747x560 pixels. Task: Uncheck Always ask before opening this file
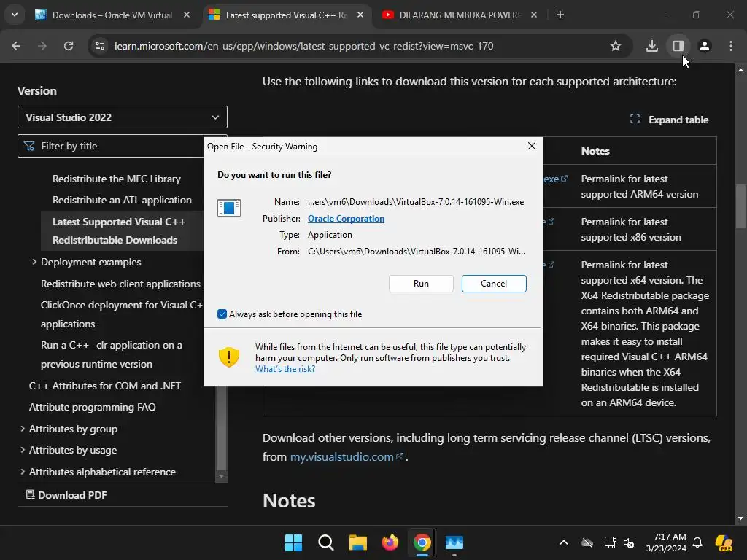[222, 314]
